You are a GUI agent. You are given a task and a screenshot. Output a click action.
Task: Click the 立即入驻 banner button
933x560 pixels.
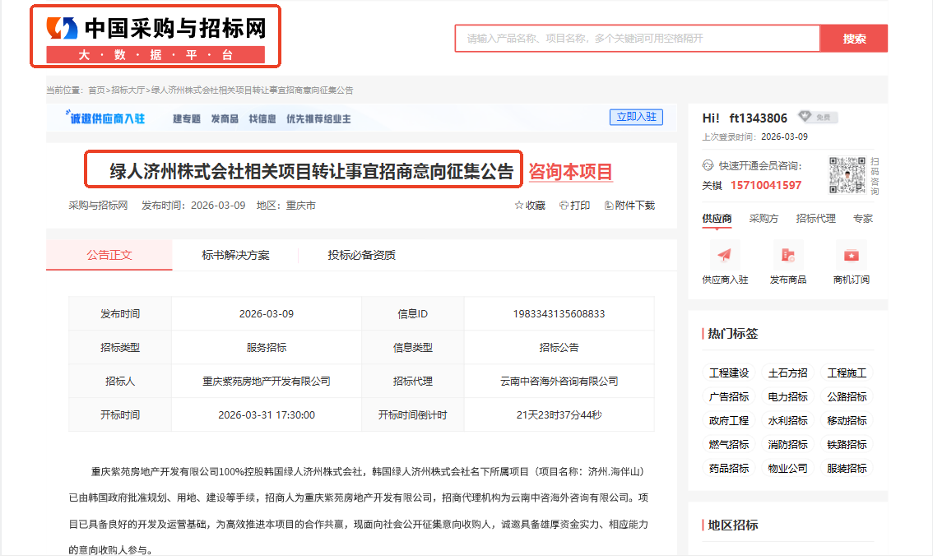tap(635, 117)
